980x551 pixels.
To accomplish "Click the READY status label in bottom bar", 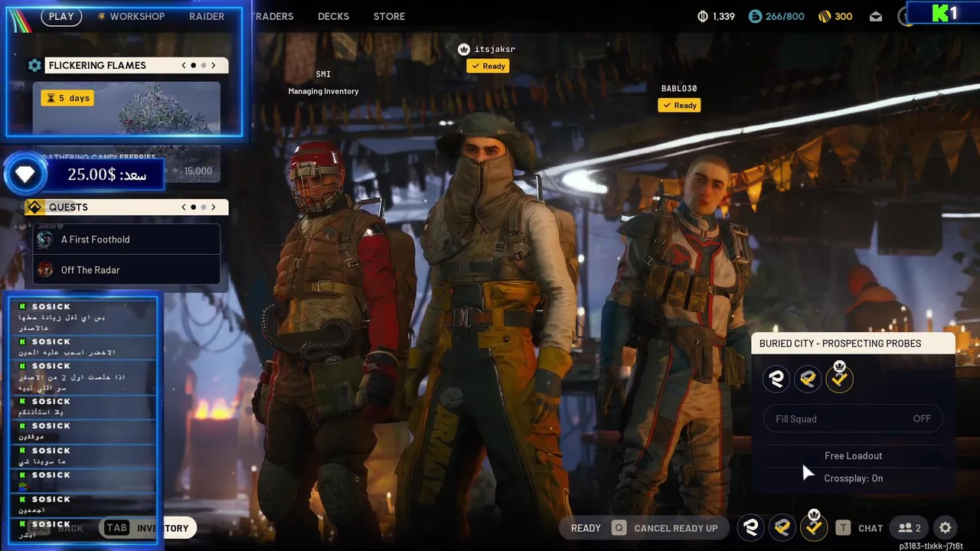I will point(586,528).
